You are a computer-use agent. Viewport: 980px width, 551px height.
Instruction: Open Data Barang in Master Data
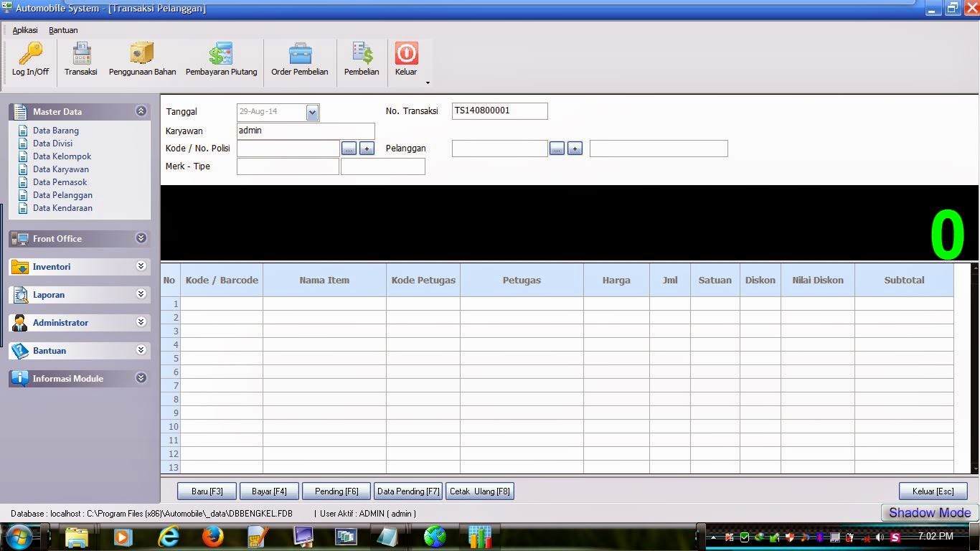[56, 131]
